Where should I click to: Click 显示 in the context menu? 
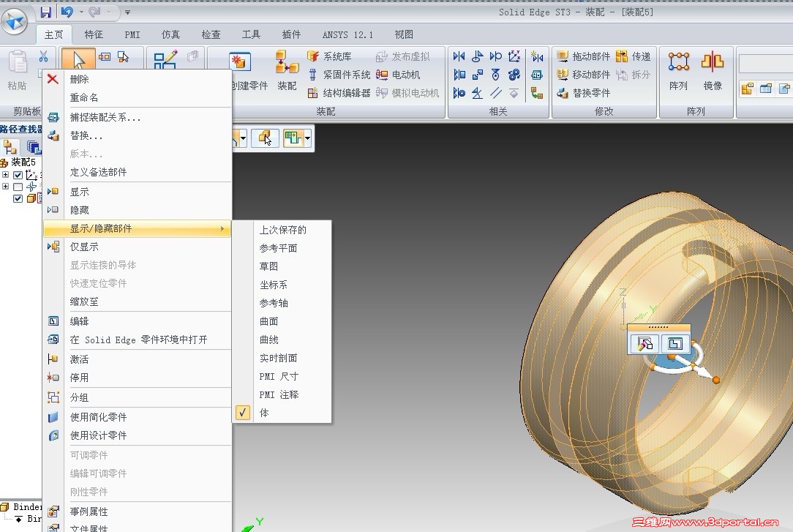pyautogui.click(x=138, y=192)
